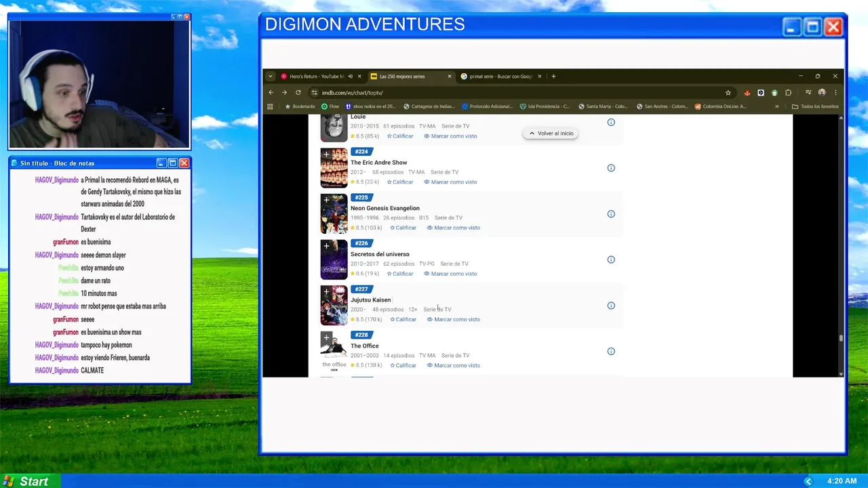Add Jujutsu Kaisen to watchlist

point(326,291)
